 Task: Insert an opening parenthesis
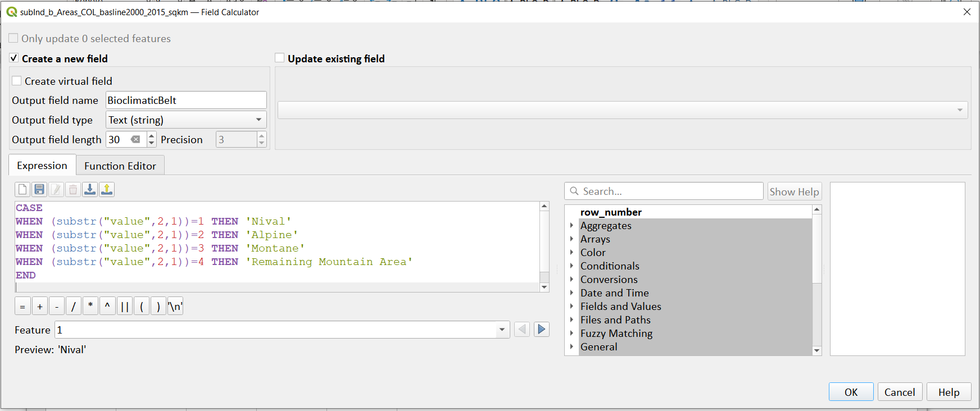[142, 307]
